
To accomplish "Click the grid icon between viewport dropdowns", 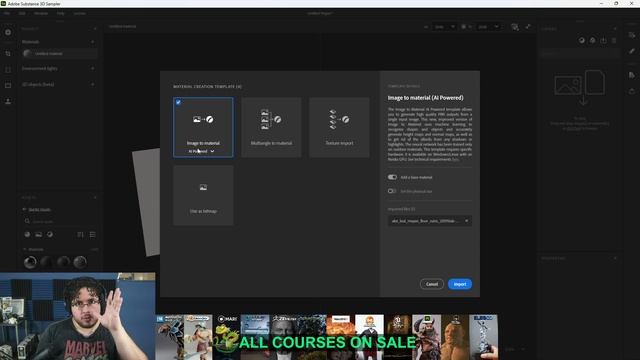I will coord(464,27).
